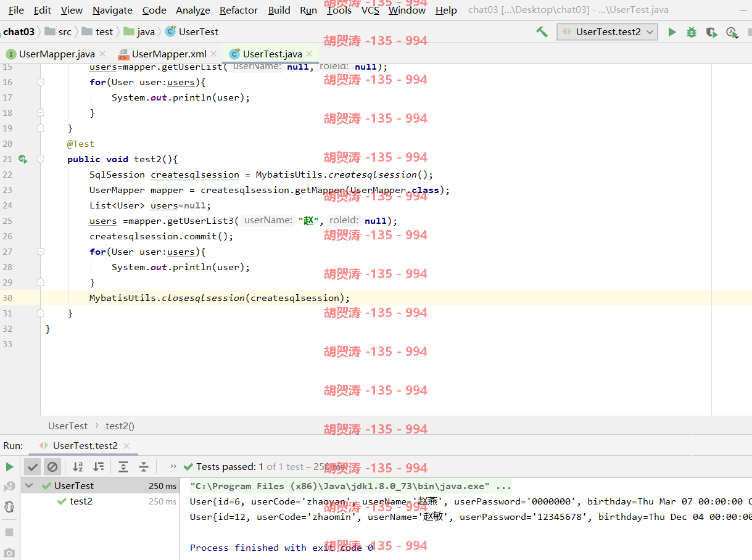The image size is (752, 560).
Task: Select the test2 result in test tree
Action: click(100, 501)
